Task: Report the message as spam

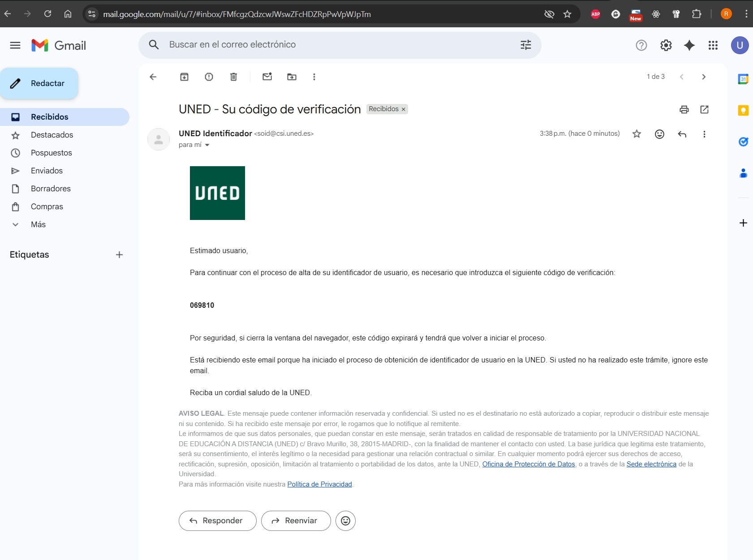Action: click(209, 77)
